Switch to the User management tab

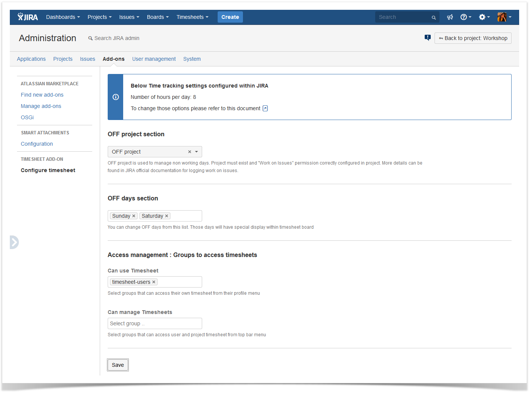click(x=154, y=59)
